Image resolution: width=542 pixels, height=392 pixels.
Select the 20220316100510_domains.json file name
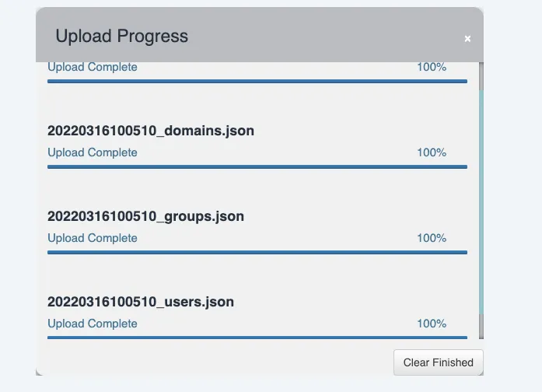(151, 130)
